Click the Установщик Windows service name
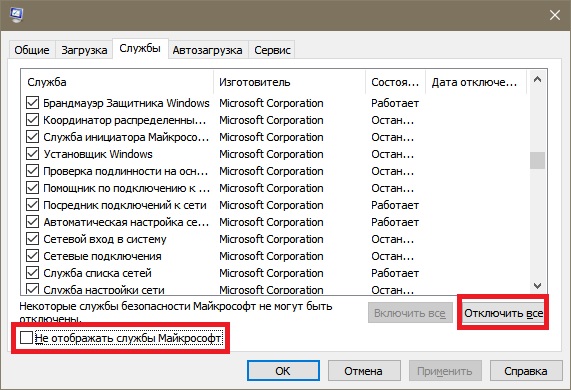571x390 pixels. (98, 154)
